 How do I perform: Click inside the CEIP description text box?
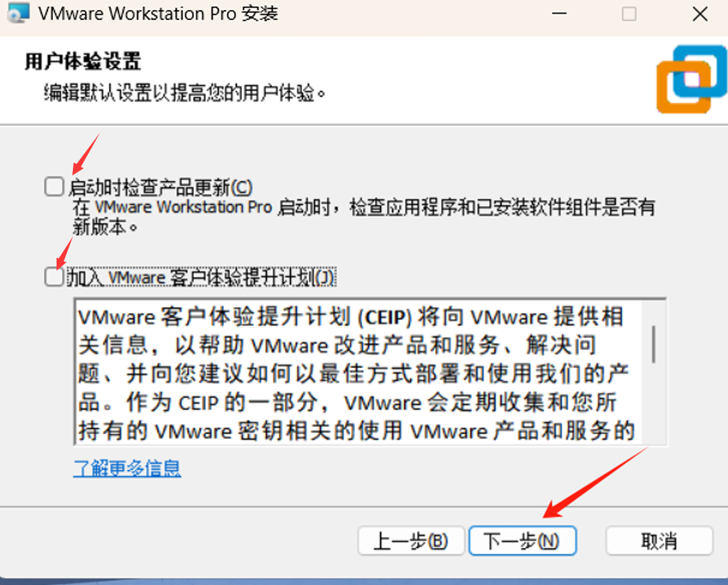357,373
